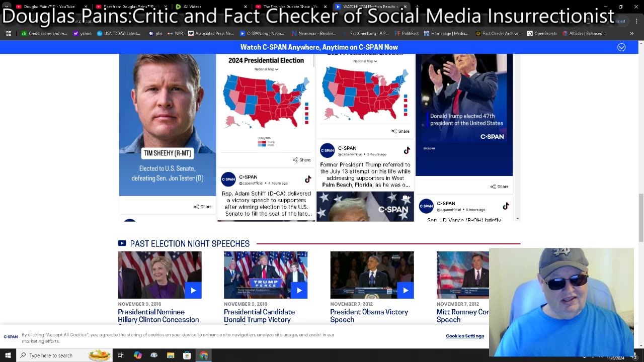
Task: Open Credit scores bookmark
Action: [x=44, y=33]
